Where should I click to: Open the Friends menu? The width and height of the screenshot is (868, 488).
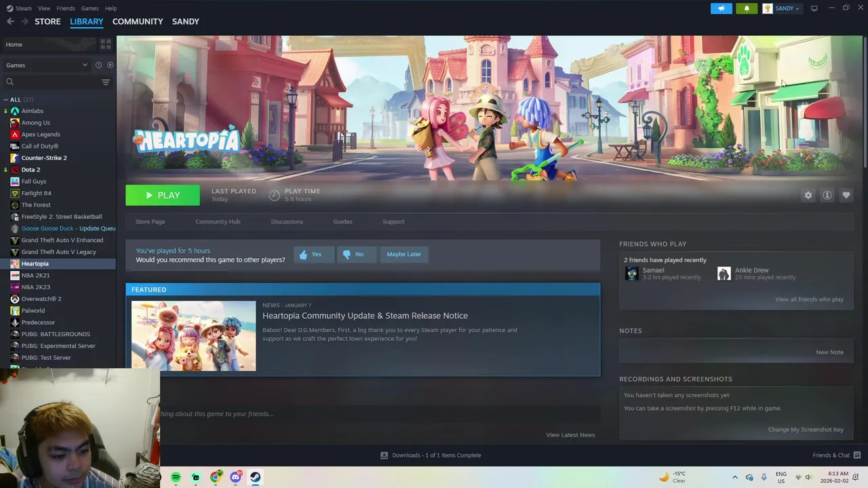pos(66,8)
